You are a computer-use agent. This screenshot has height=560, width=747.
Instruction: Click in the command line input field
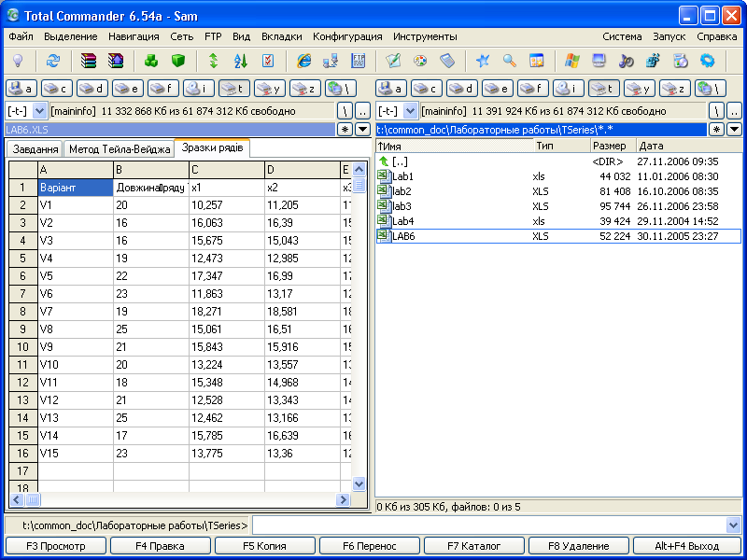tap(488, 525)
